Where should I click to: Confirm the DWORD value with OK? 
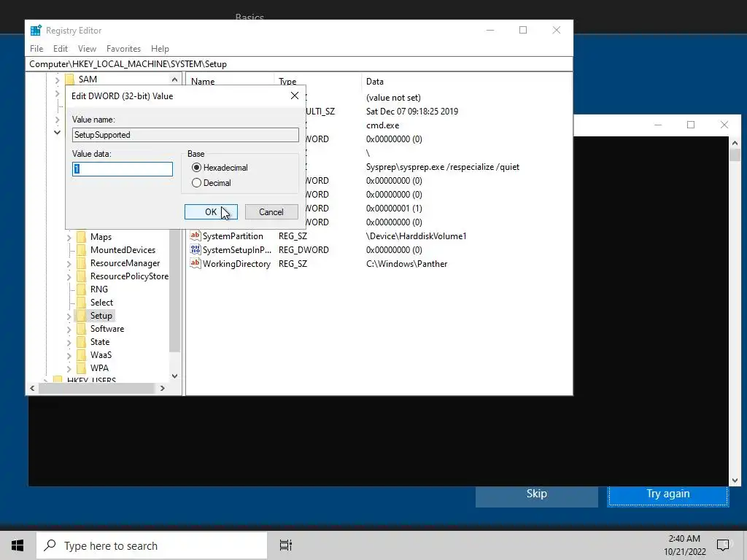tap(211, 212)
